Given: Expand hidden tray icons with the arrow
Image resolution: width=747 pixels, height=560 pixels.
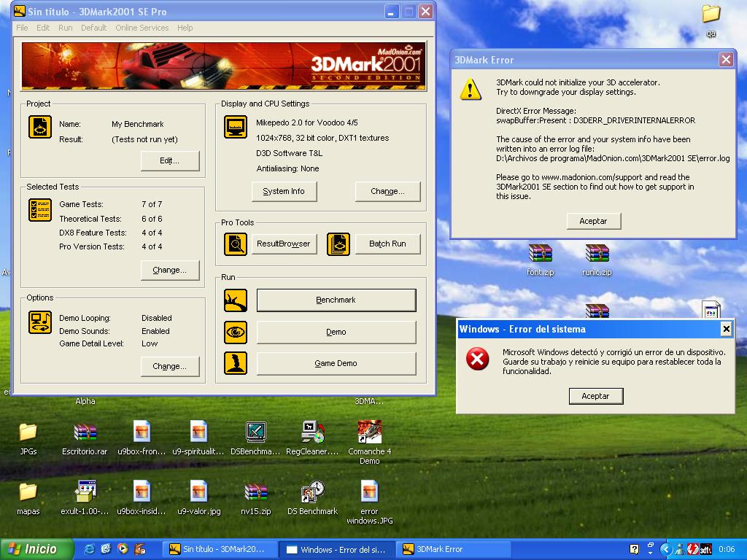Looking at the screenshot, I should click(x=665, y=550).
